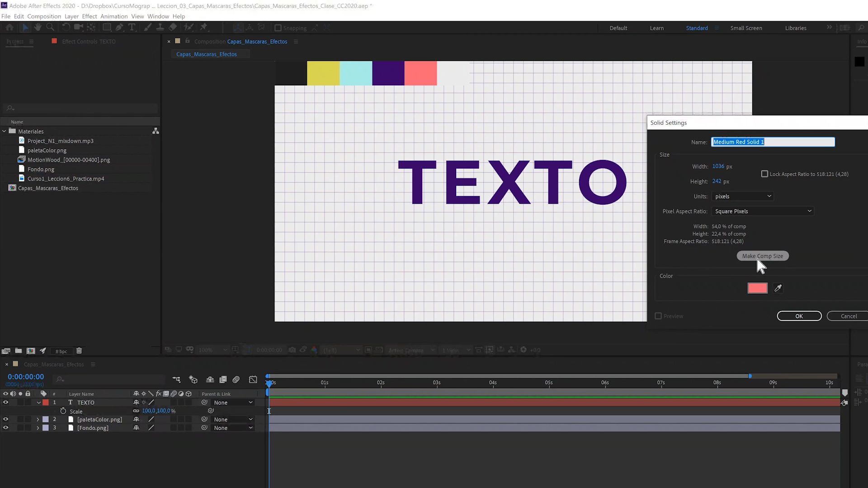Screen dimensions: 868x488
Task: Enable the Preview checkbox in Solid Settings
Action: (x=658, y=316)
